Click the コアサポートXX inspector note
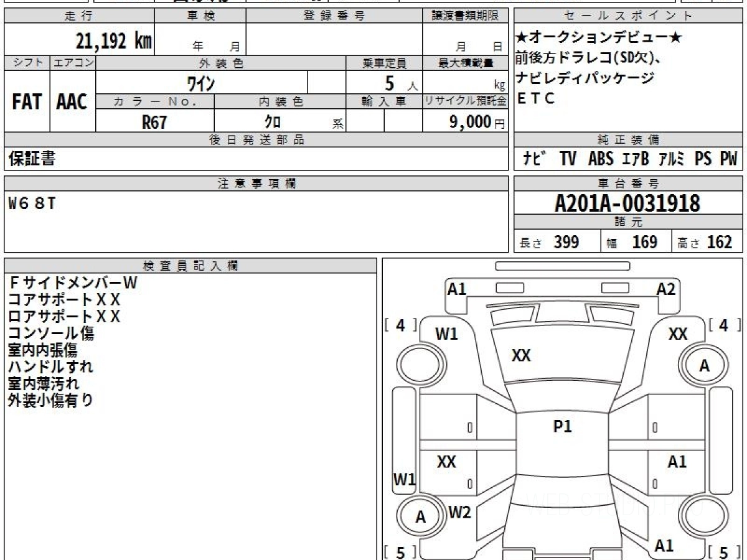The width and height of the screenshot is (747, 560). [x=64, y=299]
